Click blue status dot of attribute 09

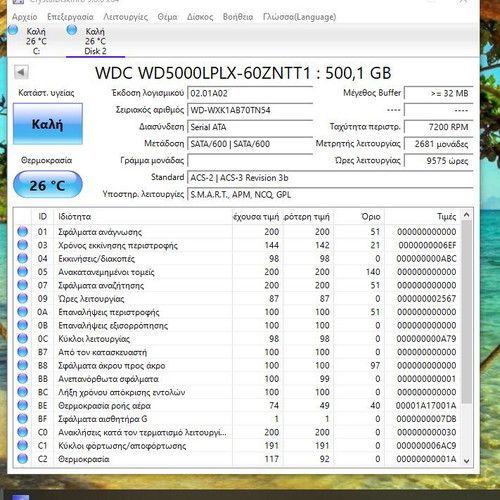[23, 298]
